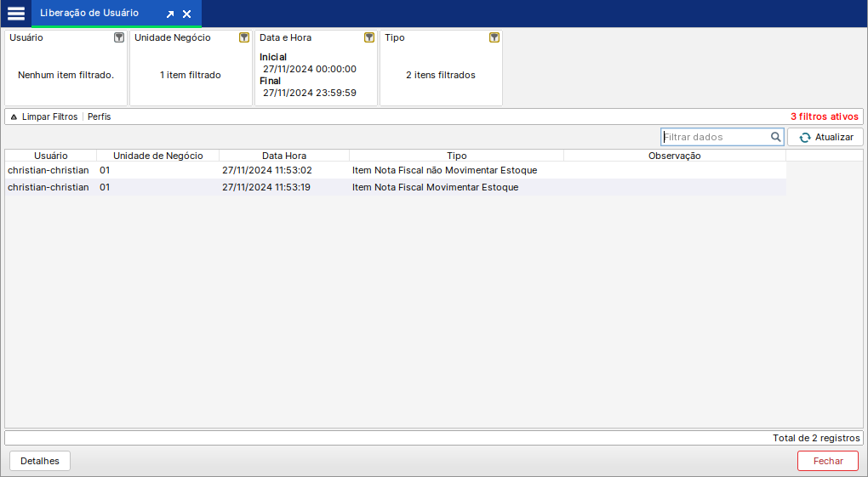
Task: Open the Tipo filter icon
Action: pos(494,37)
